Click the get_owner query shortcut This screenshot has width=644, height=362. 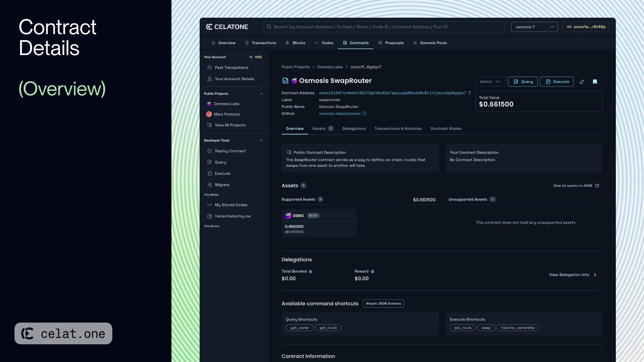(300, 328)
